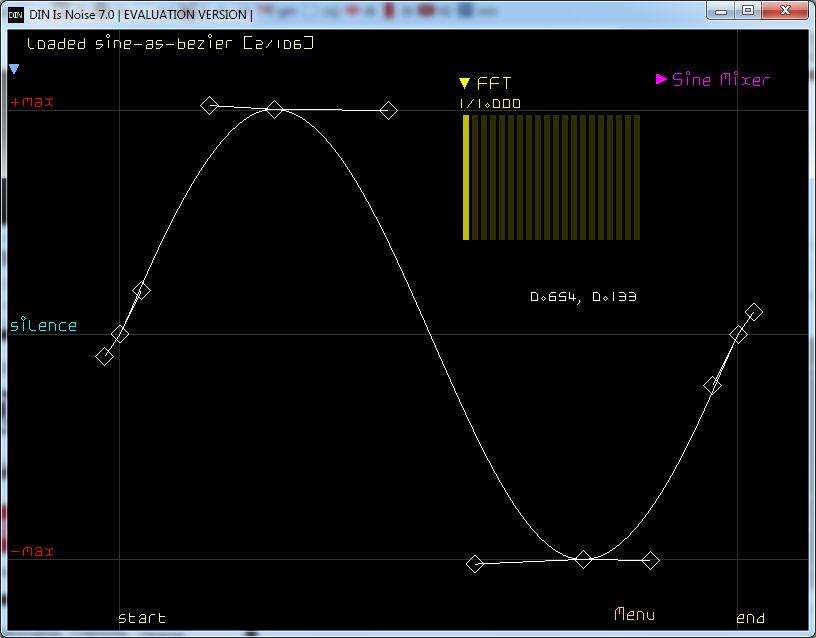Click the Sine Mixer label

pos(721,80)
